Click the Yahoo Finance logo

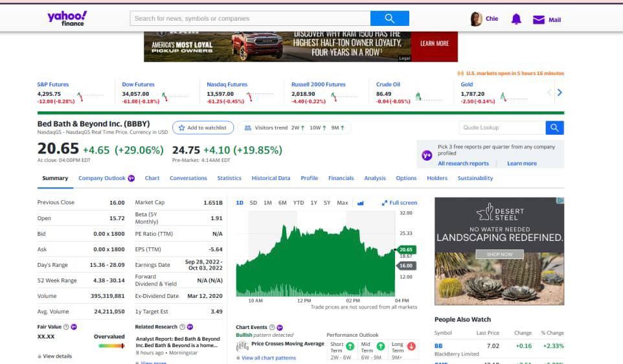point(67,18)
